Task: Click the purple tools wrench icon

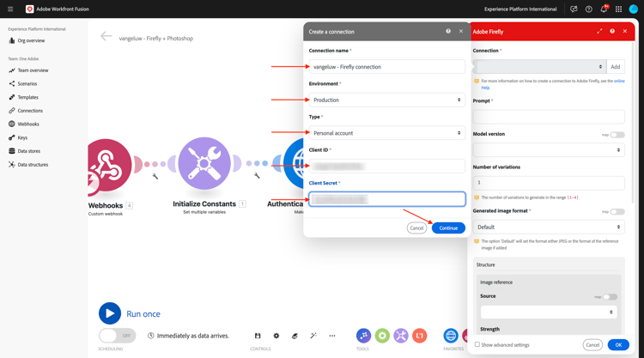Action: [x=401, y=336]
